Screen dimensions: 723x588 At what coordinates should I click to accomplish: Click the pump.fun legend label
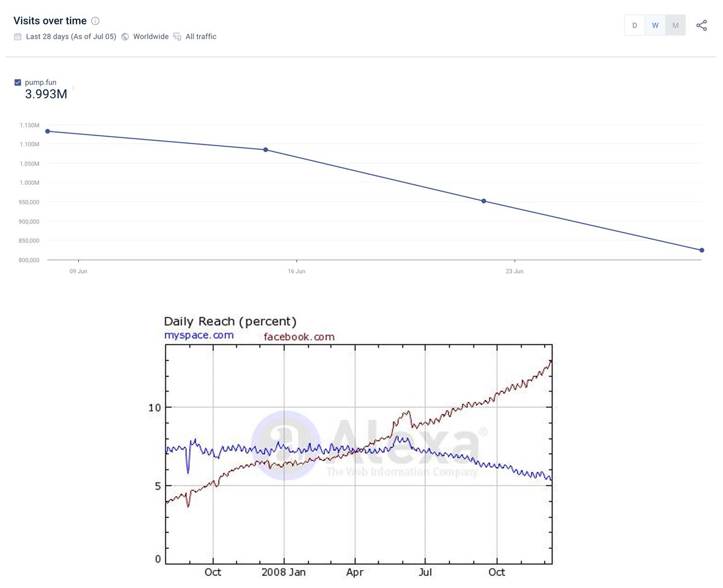click(x=41, y=83)
